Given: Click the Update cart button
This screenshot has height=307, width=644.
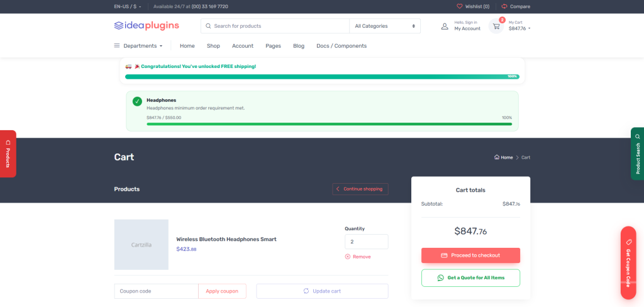Looking at the screenshot, I should [323, 291].
